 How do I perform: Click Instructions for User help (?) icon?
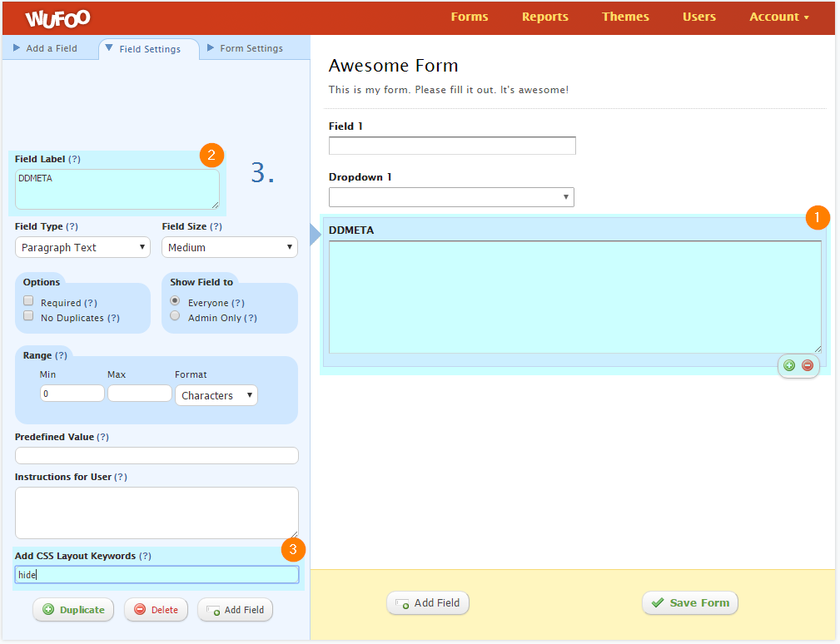pyautogui.click(x=121, y=477)
